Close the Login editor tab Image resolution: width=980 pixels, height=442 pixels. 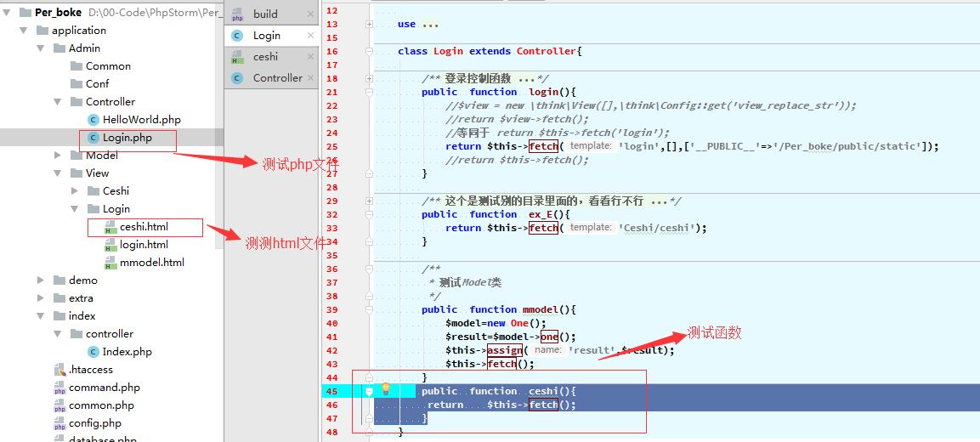(310, 36)
